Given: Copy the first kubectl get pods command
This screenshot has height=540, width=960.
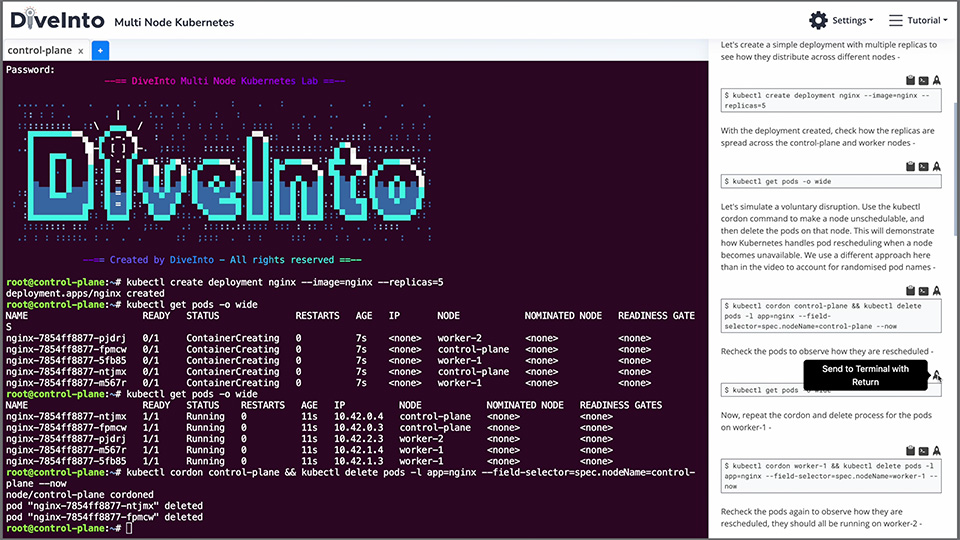Looking at the screenshot, I should click(910, 167).
